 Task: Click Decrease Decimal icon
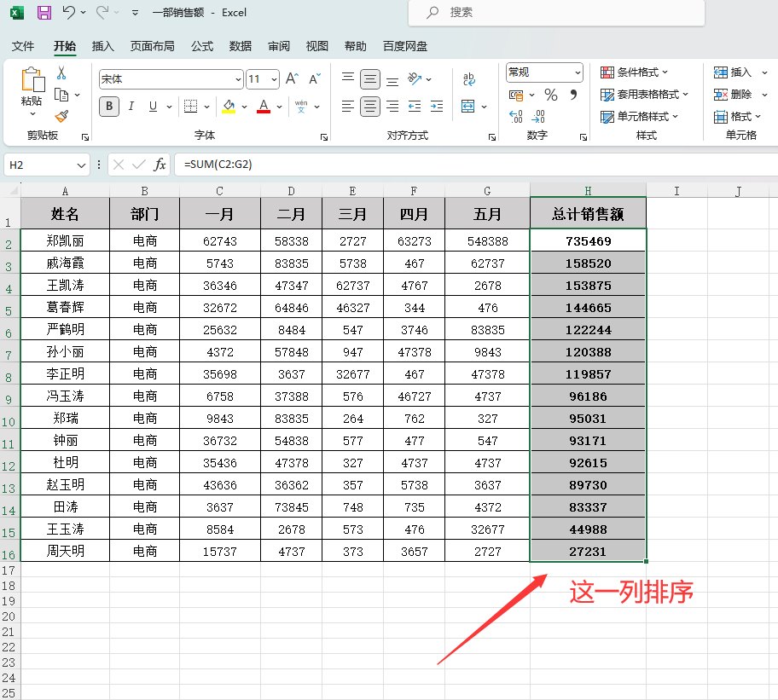pyautogui.click(x=538, y=117)
